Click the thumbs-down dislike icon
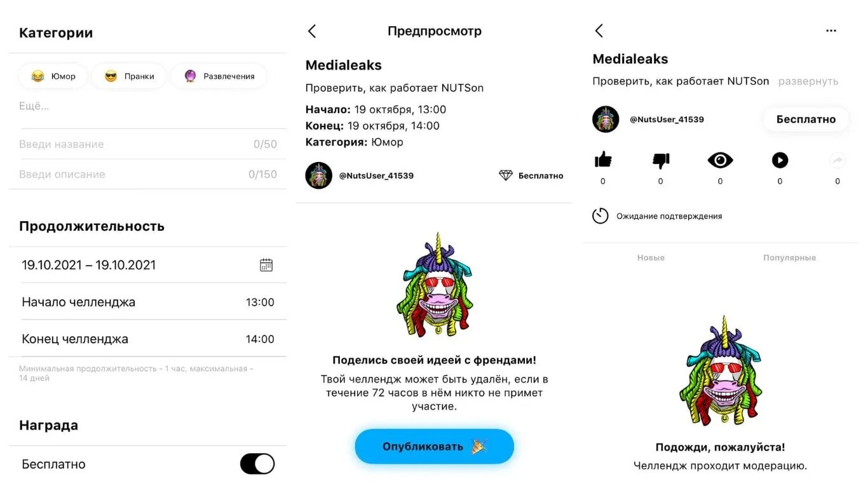 tap(661, 161)
